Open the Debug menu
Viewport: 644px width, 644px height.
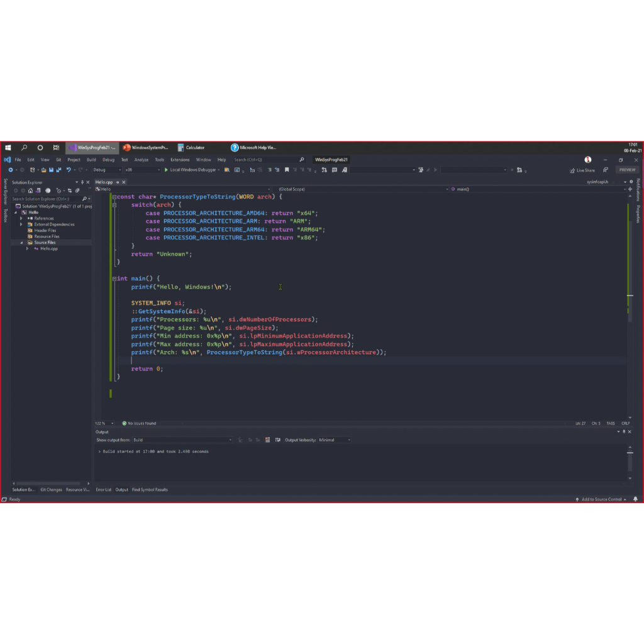click(x=108, y=159)
